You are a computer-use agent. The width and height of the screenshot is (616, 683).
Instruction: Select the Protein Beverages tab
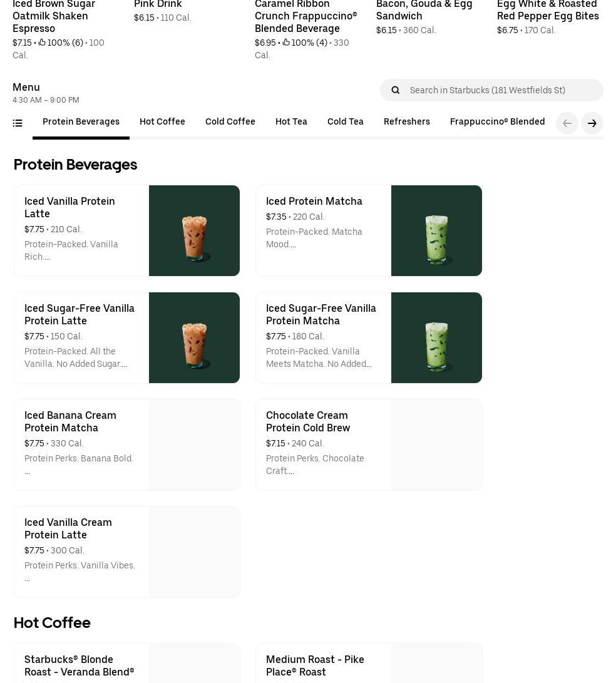[x=81, y=121]
